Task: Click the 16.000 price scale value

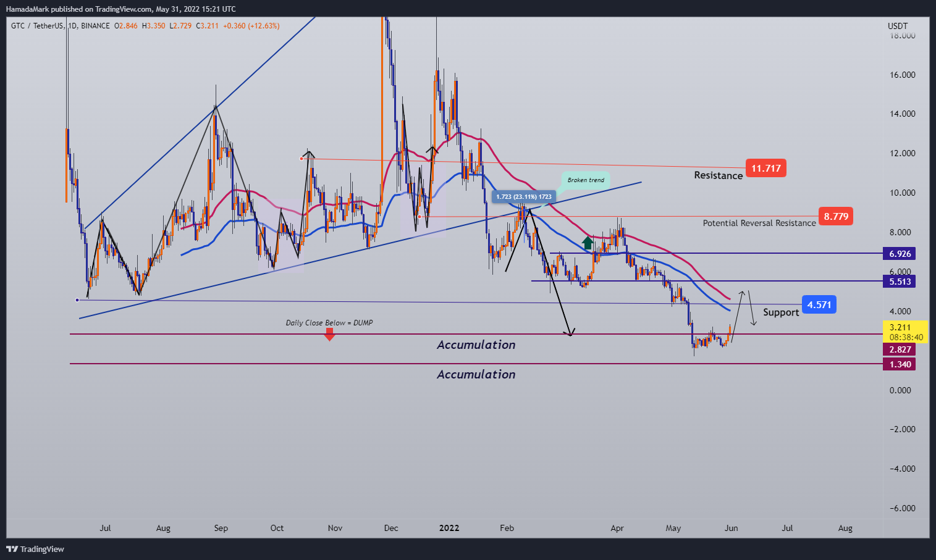Action: (x=903, y=75)
